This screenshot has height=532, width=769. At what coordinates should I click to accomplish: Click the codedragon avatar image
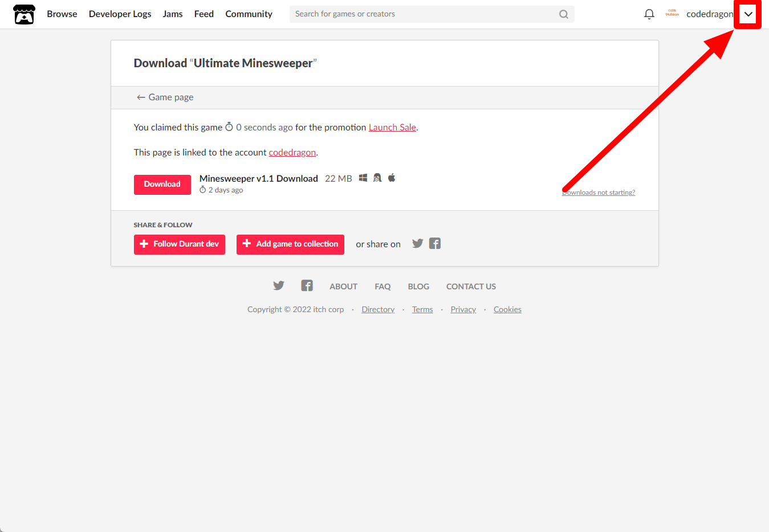coord(672,13)
